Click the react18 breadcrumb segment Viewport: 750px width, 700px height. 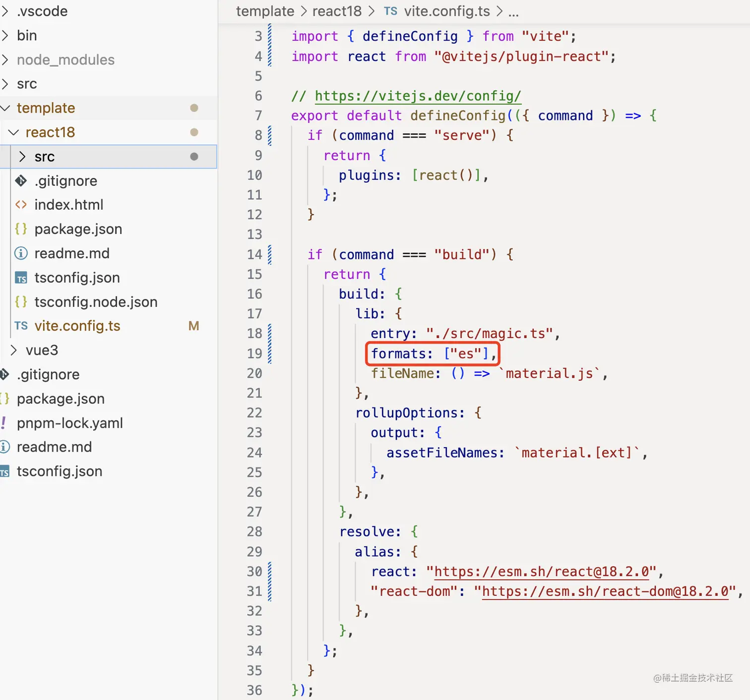pos(337,11)
